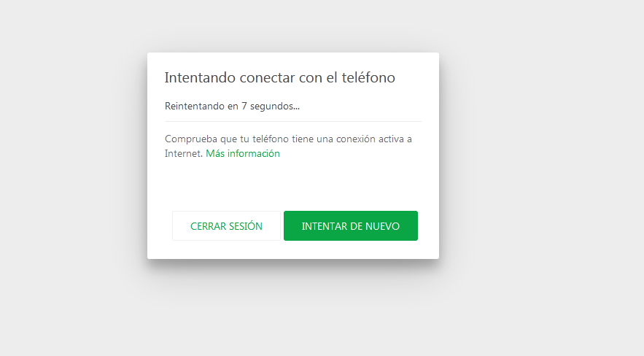Tap the NUEVO label on the green button
The height and width of the screenshot is (356, 644).
(382, 226)
